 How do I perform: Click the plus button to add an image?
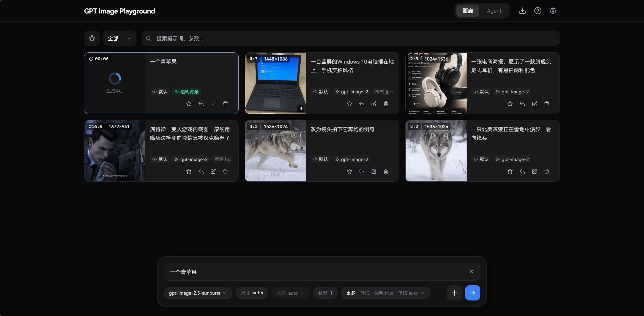pyautogui.click(x=454, y=293)
